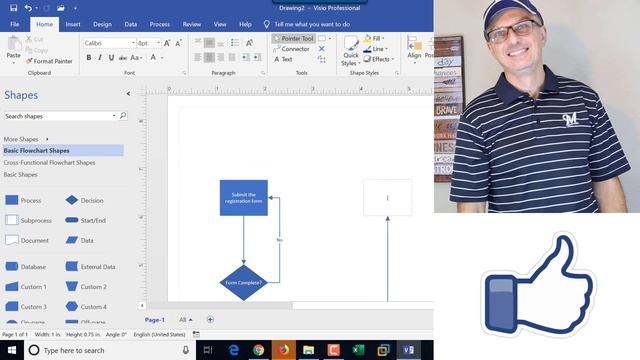
Task: Switch to the Insert tab
Action: pos(73,24)
